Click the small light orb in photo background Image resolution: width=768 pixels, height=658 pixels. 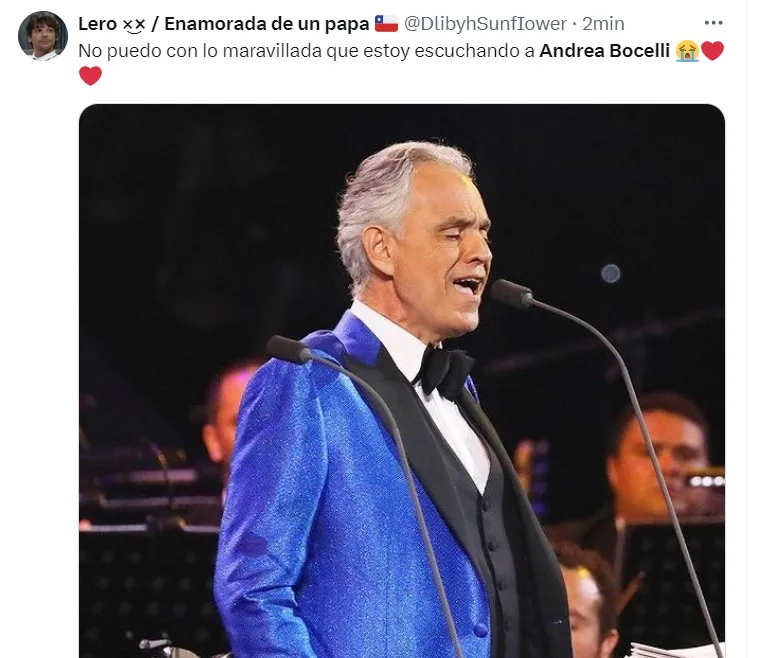(x=611, y=273)
